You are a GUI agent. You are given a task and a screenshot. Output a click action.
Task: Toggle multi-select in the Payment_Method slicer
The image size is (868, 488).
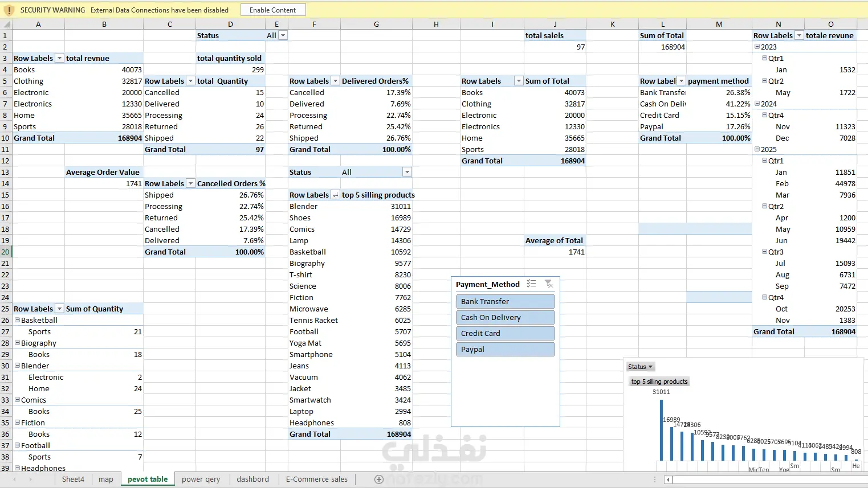[531, 284]
